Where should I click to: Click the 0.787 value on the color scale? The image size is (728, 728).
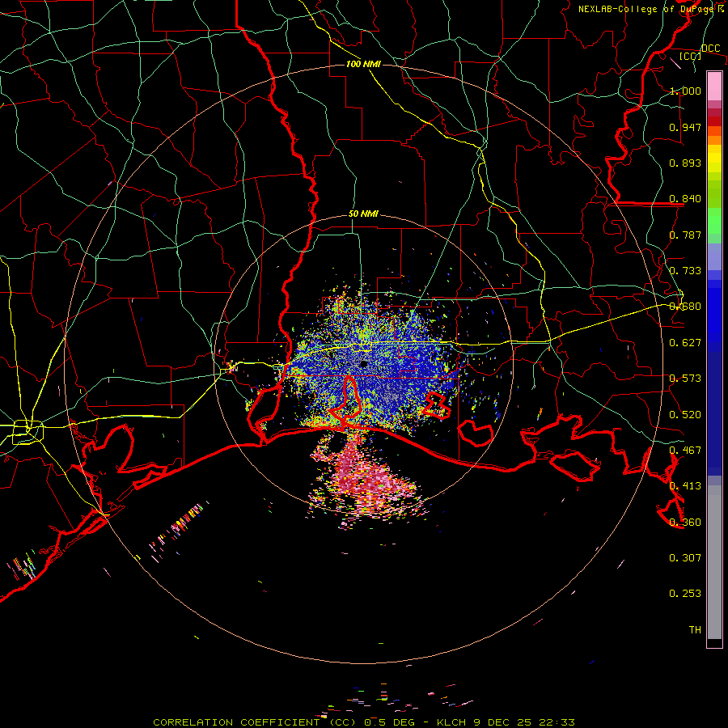[685, 235]
